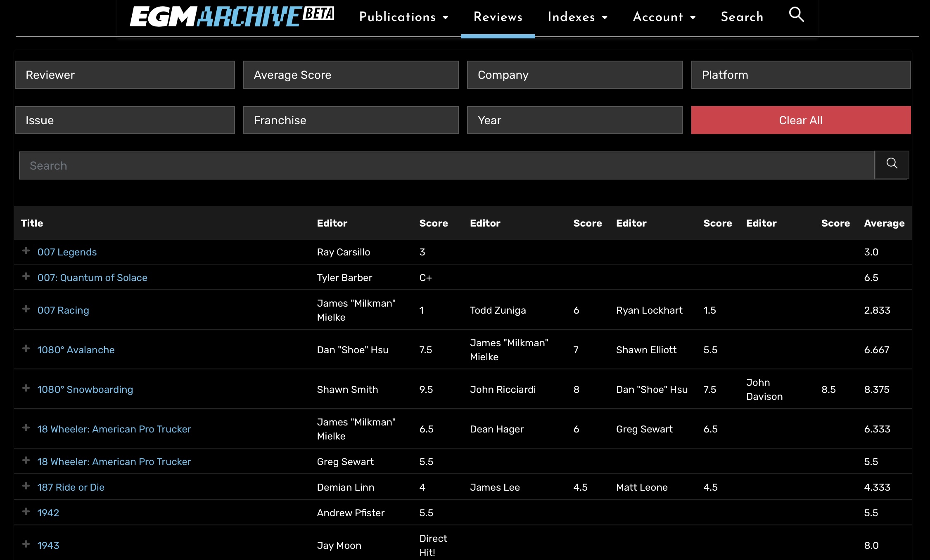Screen dimensions: 930x560
Task: Open the Year filter dropdown
Action: [575, 120]
